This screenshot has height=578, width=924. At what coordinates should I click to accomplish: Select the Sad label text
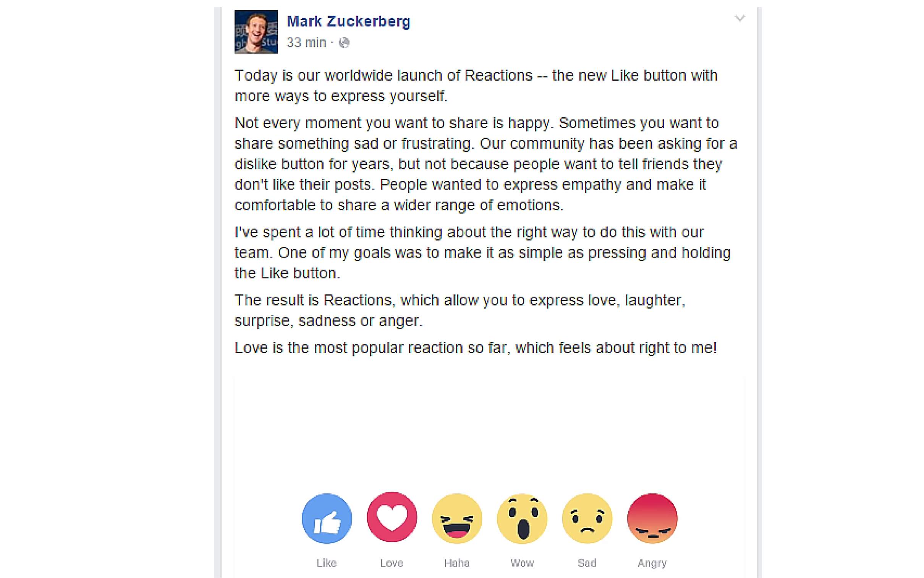tap(587, 562)
